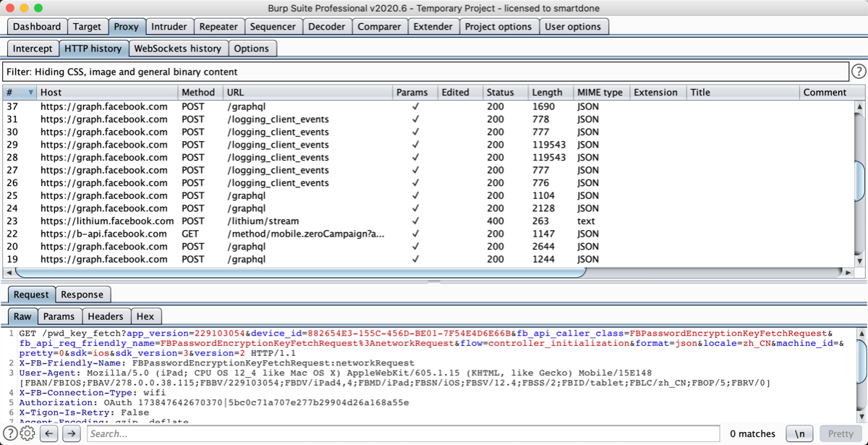Click the Authorization header line

[x=214, y=402]
